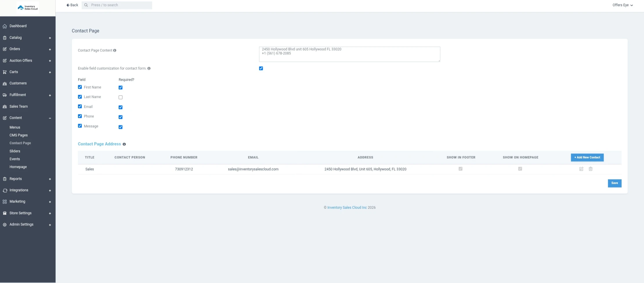644x283 pixels.
Task: Click the Marketing grid icon
Action: pos(5,202)
